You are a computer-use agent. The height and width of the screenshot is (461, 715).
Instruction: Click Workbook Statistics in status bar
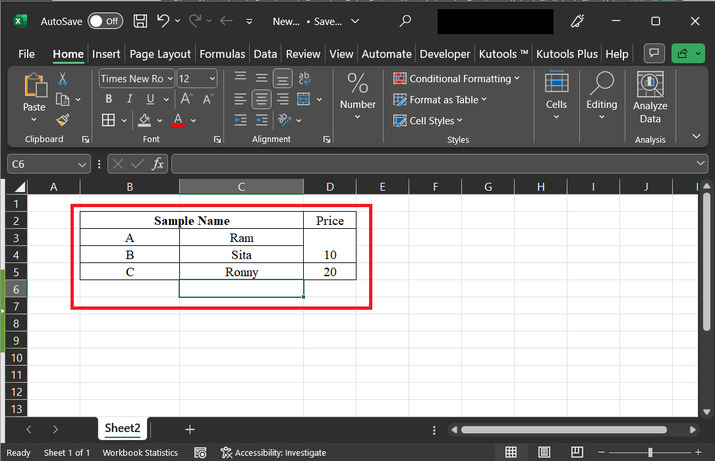139,453
